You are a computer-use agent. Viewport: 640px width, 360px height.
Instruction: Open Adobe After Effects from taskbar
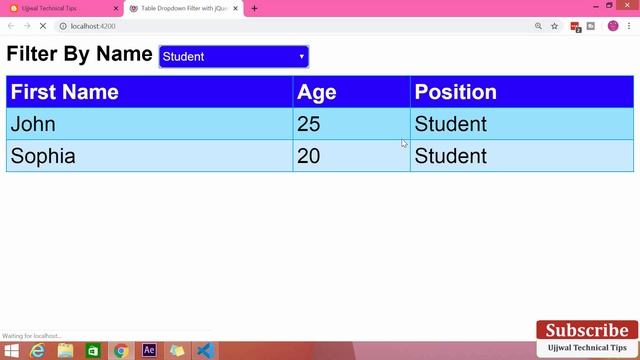pos(149,350)
